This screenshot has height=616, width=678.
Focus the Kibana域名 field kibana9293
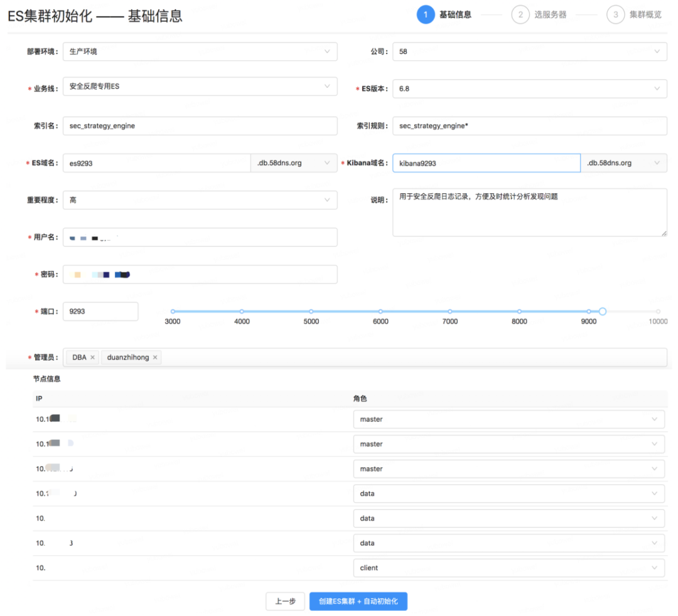coord(487,163)
